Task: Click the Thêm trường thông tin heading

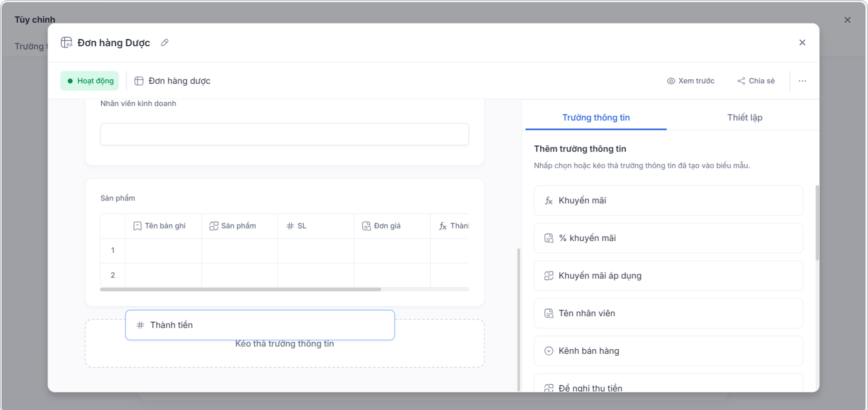Action: pos(580,149)
